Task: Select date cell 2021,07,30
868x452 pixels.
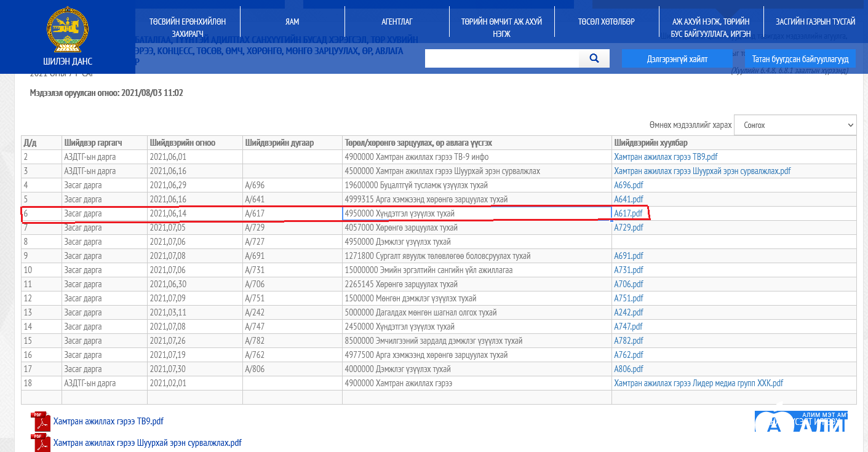Action: coord(194,369)
